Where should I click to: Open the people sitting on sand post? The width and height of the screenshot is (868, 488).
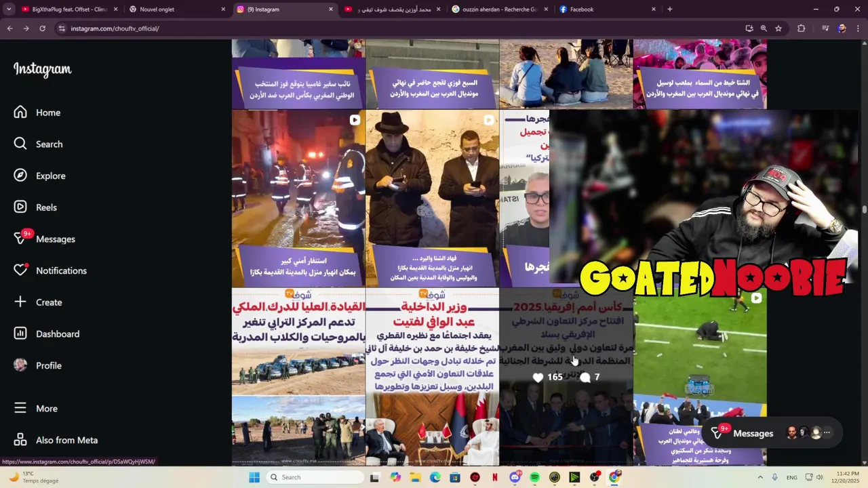click(x=566, y=74)
